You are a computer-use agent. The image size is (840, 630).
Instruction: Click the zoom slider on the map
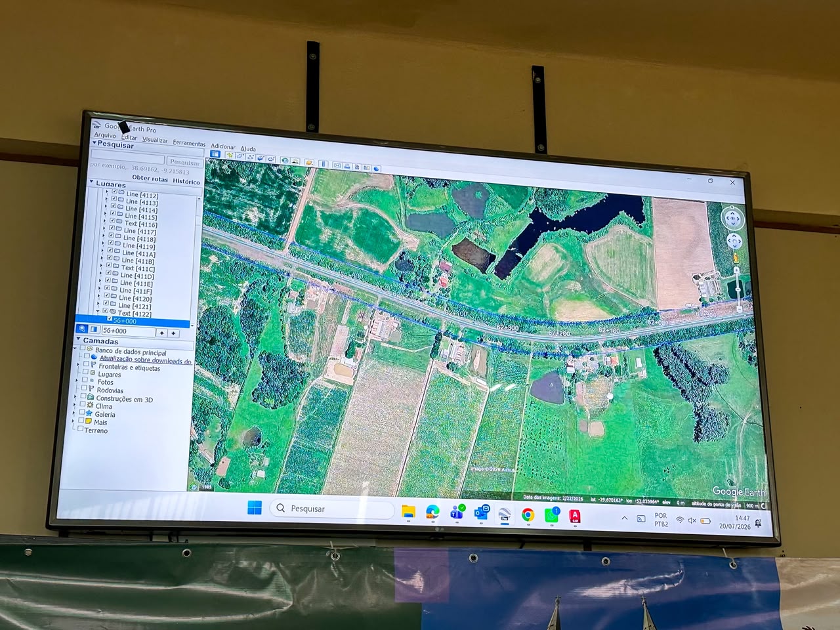738,289
